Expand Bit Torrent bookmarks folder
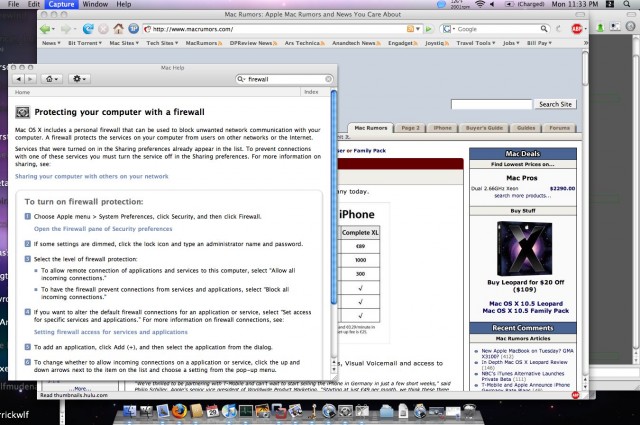The height and width of the screenshot is (425, 640). (84, 43)
